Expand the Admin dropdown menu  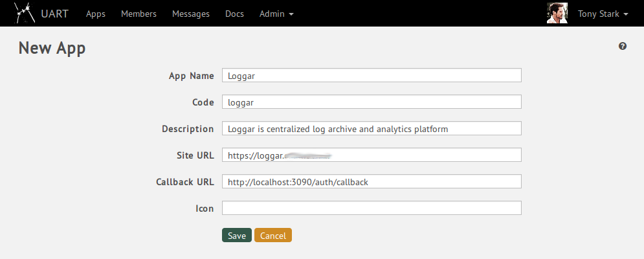(276, 14)
